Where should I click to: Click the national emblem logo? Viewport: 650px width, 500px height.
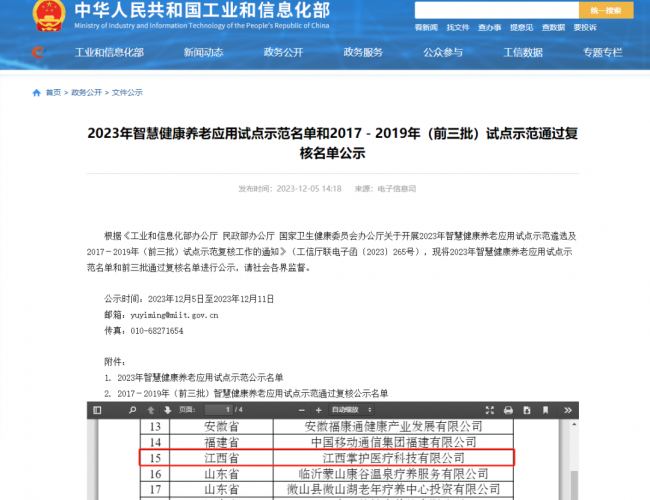49,15
